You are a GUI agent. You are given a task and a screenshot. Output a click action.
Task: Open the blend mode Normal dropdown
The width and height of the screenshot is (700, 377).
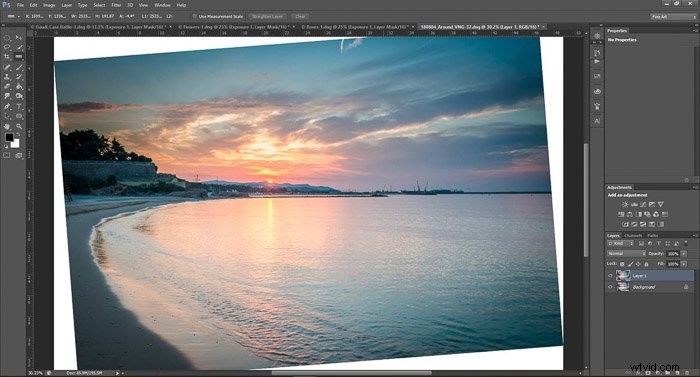point(626,253)
